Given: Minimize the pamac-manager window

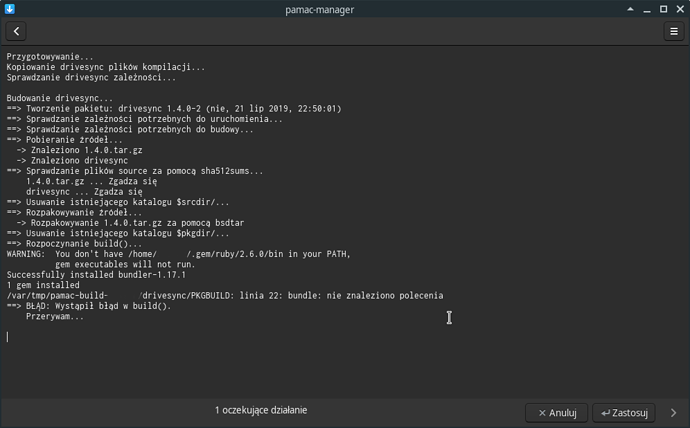Looking at the screenshot, I should click(647, 9).
